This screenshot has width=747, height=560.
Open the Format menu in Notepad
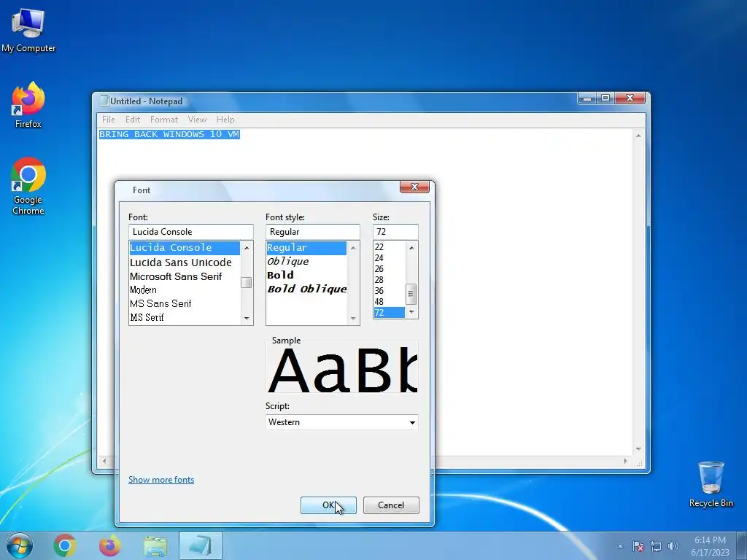coord(164,120)
